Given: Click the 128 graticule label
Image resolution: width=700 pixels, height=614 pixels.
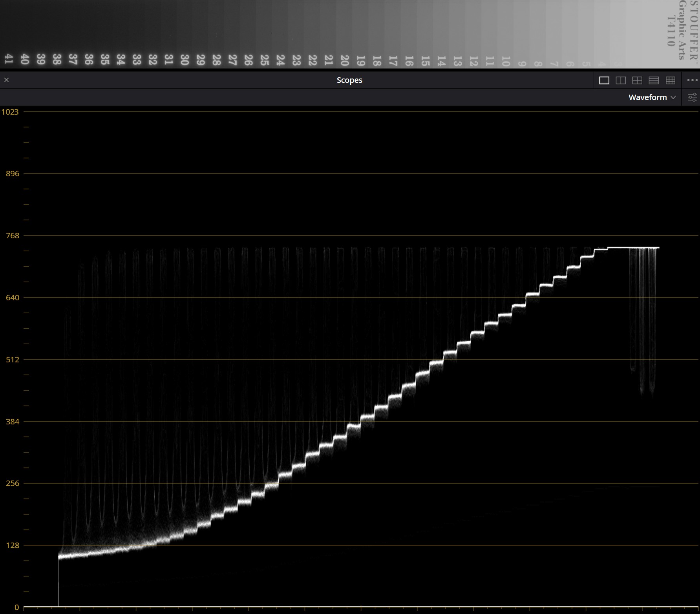Looking at the screenshot, I should (12, 545).
